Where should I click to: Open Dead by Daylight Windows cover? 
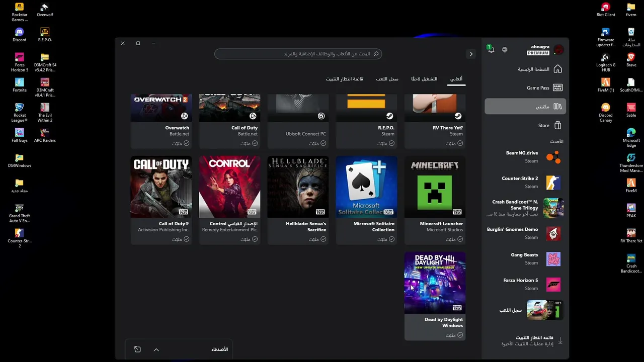[x=435, y=283]
